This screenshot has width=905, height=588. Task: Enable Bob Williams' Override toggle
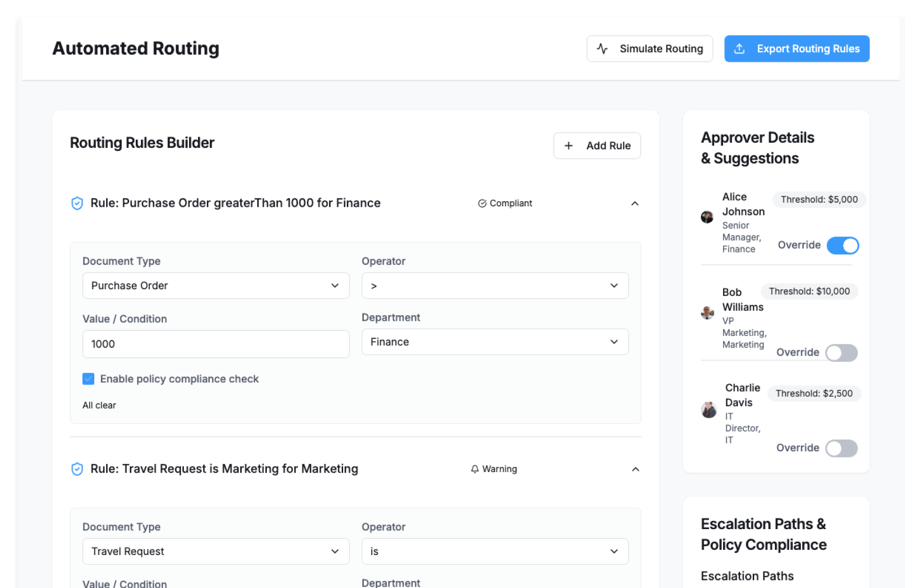point(841,352)
